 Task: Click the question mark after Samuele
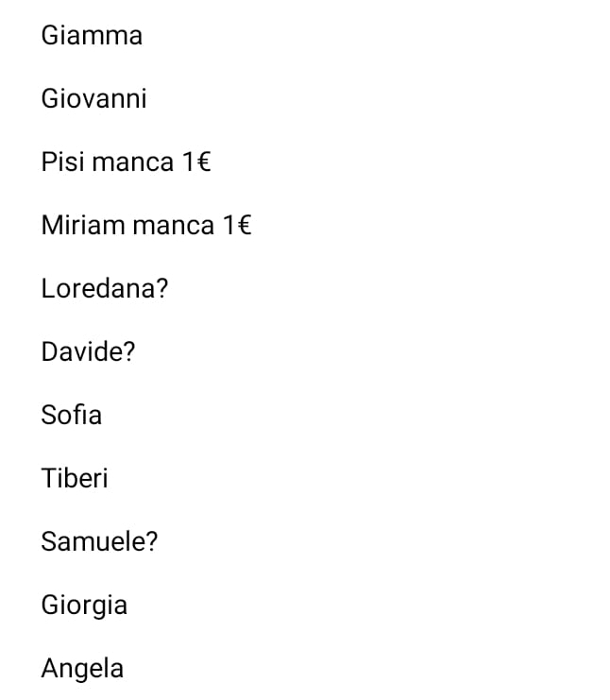point(152,542)
